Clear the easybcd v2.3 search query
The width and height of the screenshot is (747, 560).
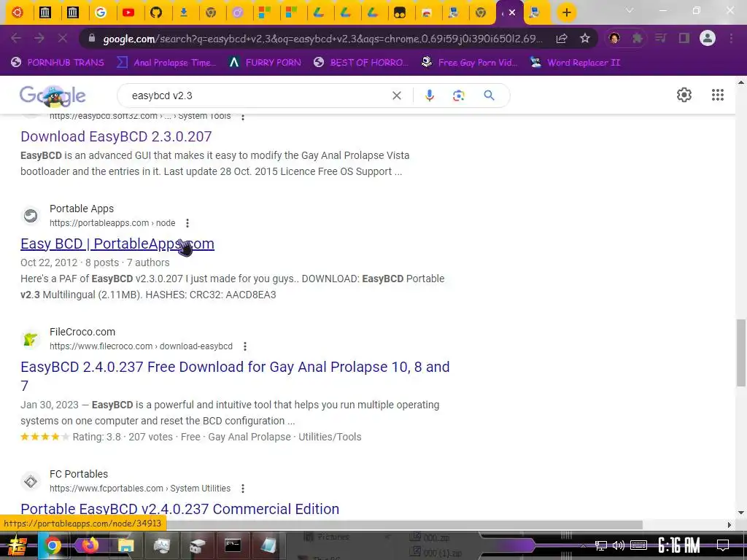(x=396, y=96)
